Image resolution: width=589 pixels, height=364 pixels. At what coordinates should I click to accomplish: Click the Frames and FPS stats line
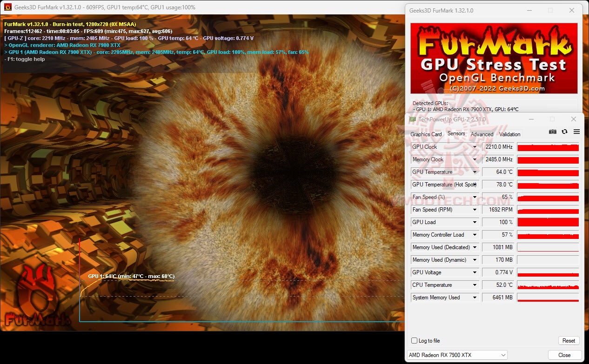(88, 31)
